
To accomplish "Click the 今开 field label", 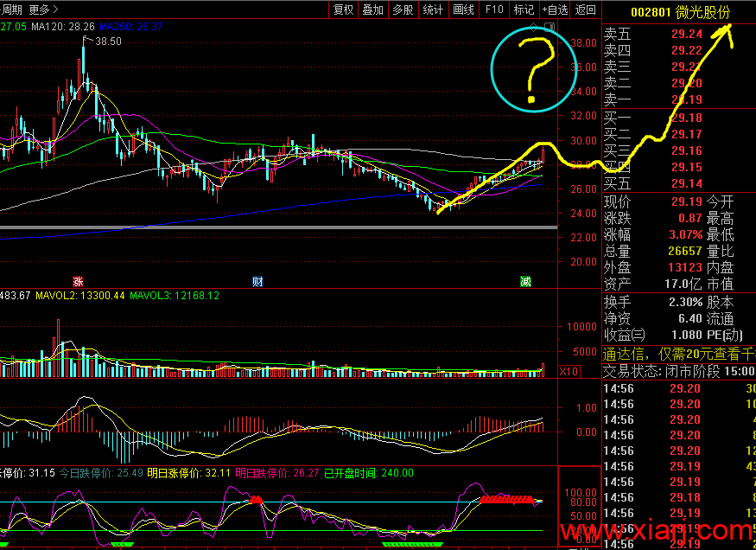I will pos(721,201).
